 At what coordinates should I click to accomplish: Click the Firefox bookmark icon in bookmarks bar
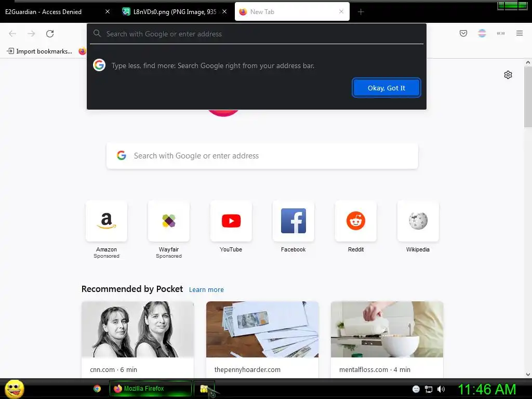[82, 51]
